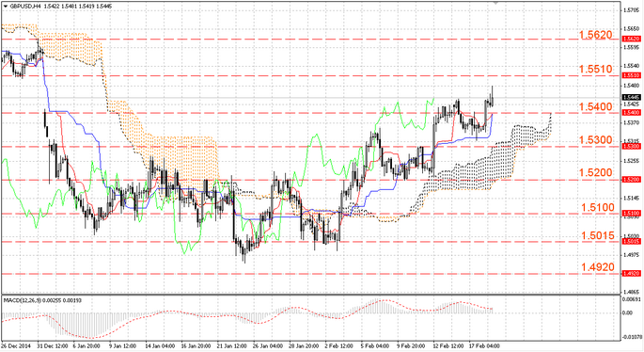Viewport: 644px width, 352px height.
Task: Click the red 1.5015 price tag on axis
Action: 631,241
